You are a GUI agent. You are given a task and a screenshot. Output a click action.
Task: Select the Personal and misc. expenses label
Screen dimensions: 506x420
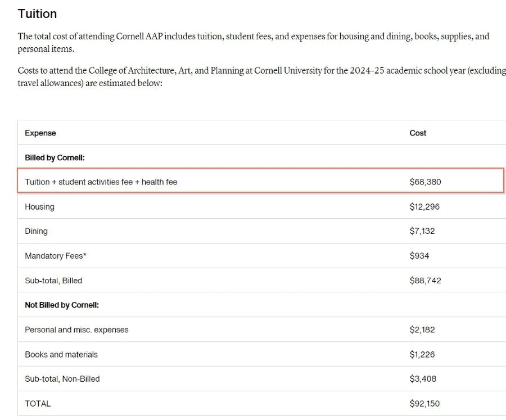click(76, 329)
